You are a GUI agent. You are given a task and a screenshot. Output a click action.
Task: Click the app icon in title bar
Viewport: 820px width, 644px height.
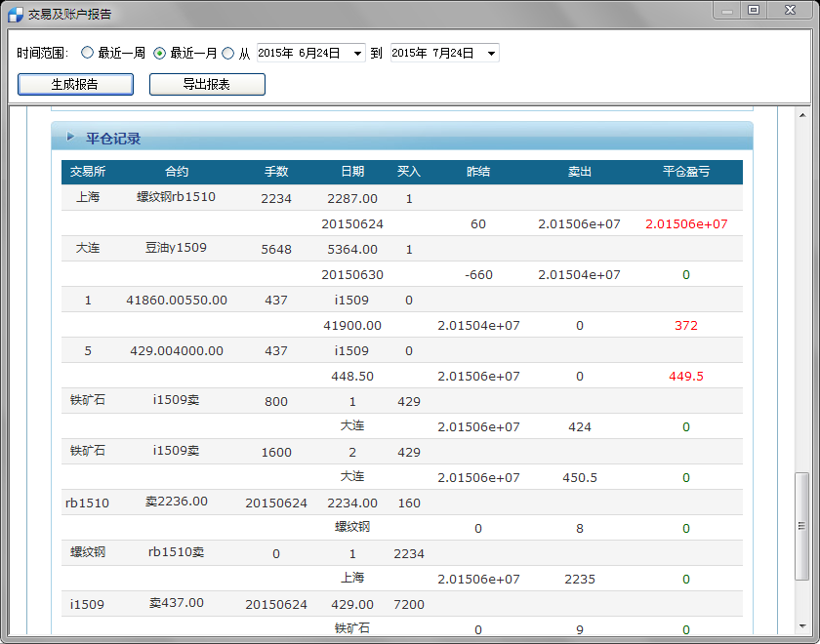[15, 14]
